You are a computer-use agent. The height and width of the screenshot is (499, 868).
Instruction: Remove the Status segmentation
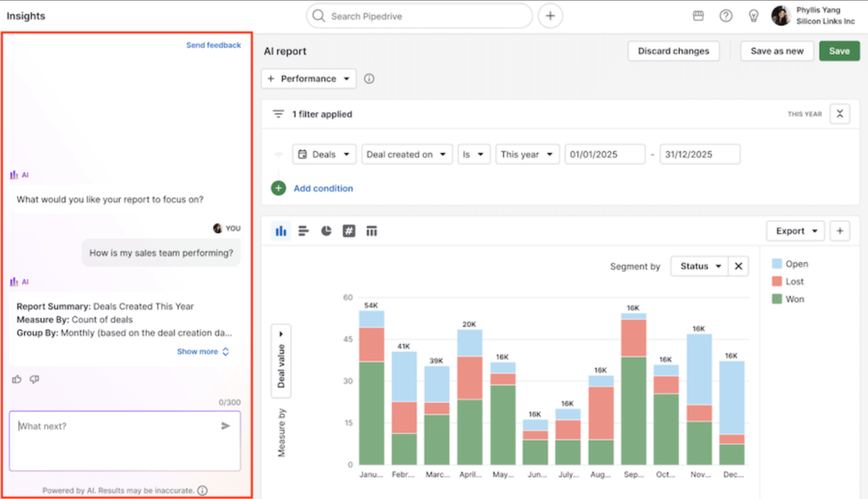tap(738, 266)
